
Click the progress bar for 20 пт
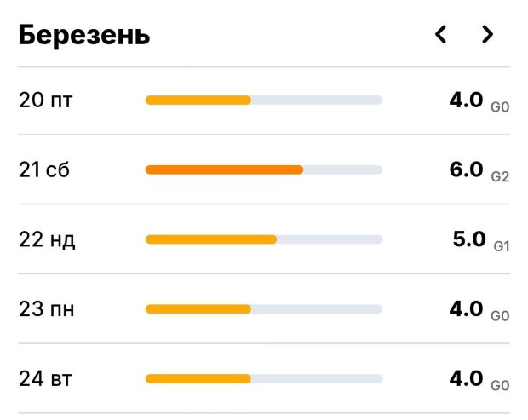[x=263, y=101]
